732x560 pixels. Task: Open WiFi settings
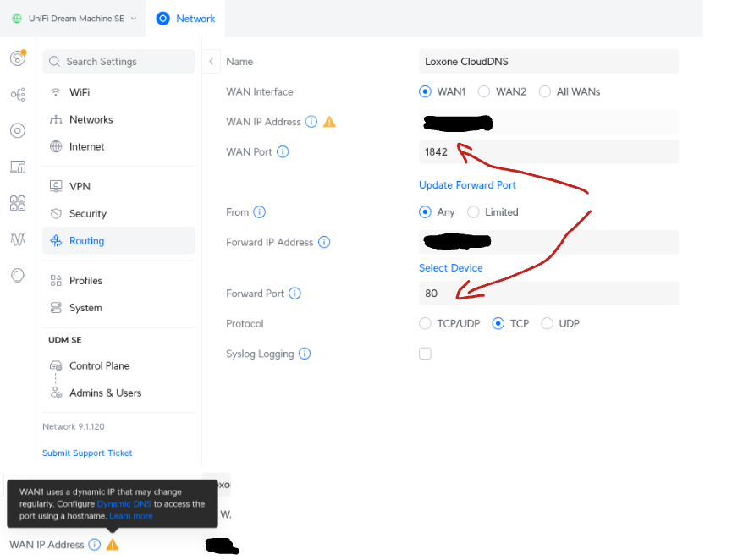118,92
